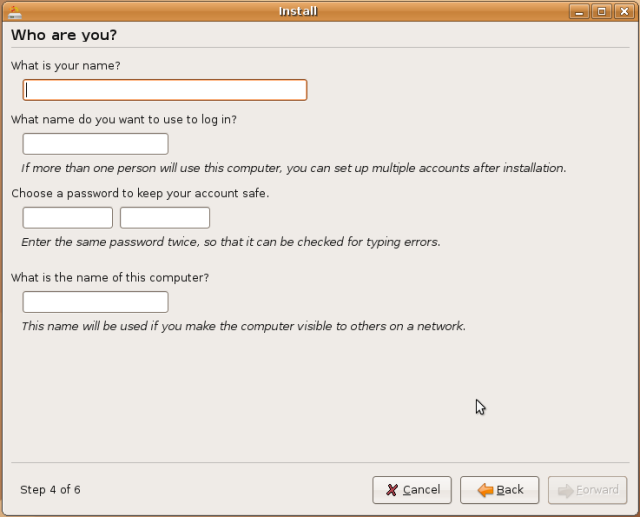Close the Install window

(x=624, y=11)
